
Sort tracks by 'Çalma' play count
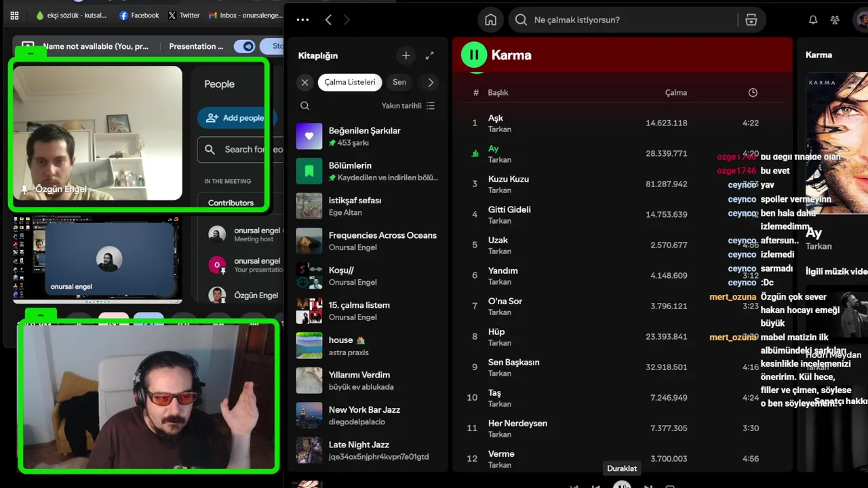coord(675,92)
